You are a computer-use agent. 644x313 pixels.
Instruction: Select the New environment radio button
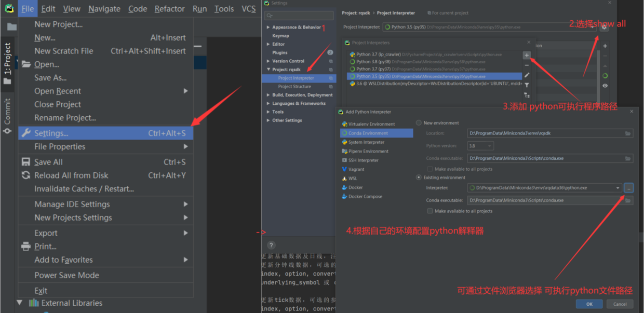coord(419,123)
